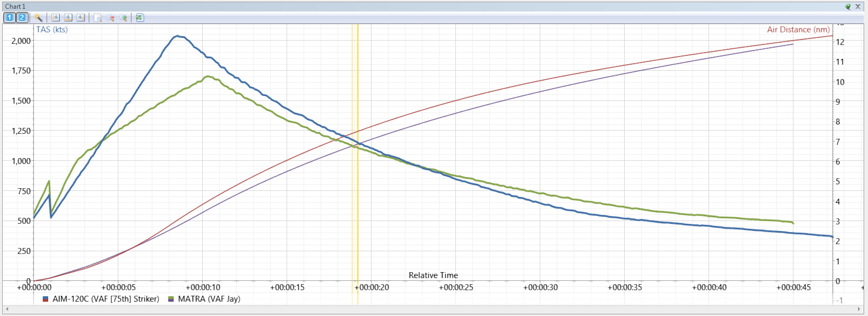Export chart data to Excel

[x=140, y=18]
